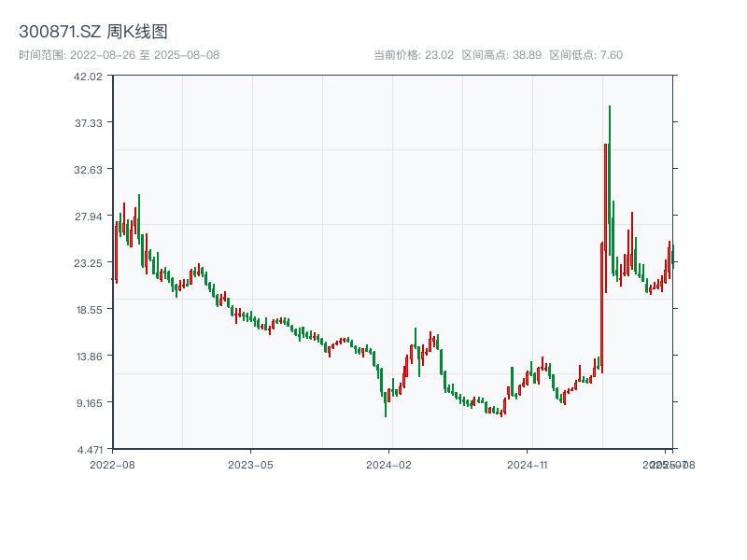Viewport: 747px width, 560px height.
Task: Click the chart title 300871.SZ 周K线图
Action: click(92, 32)
